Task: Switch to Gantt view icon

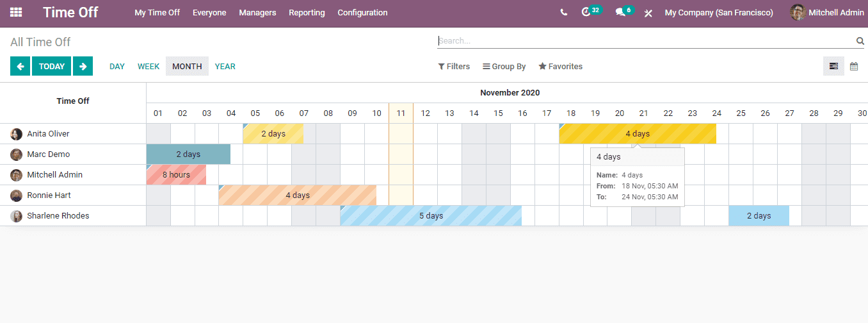Action: (x=833, y=66)
